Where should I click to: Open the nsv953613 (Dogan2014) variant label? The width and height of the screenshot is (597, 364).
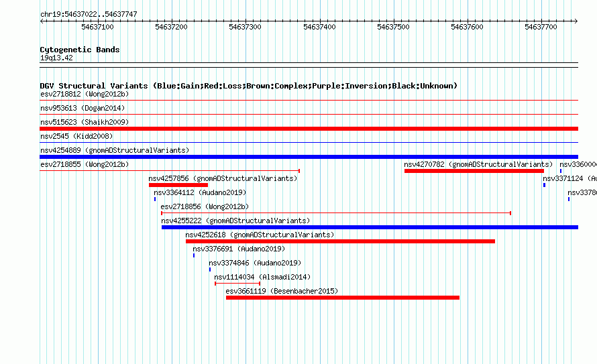pos(83,108)
